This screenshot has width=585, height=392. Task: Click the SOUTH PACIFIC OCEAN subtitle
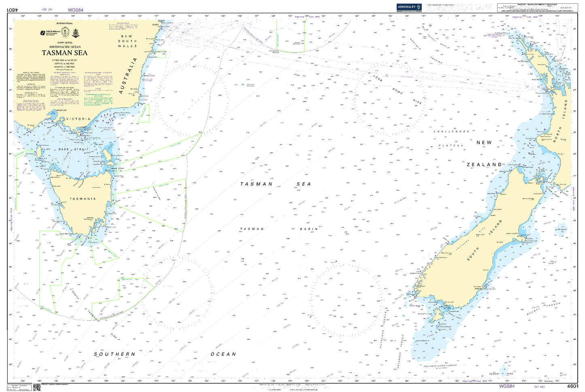pyautogui.click(x=65, y=47)
